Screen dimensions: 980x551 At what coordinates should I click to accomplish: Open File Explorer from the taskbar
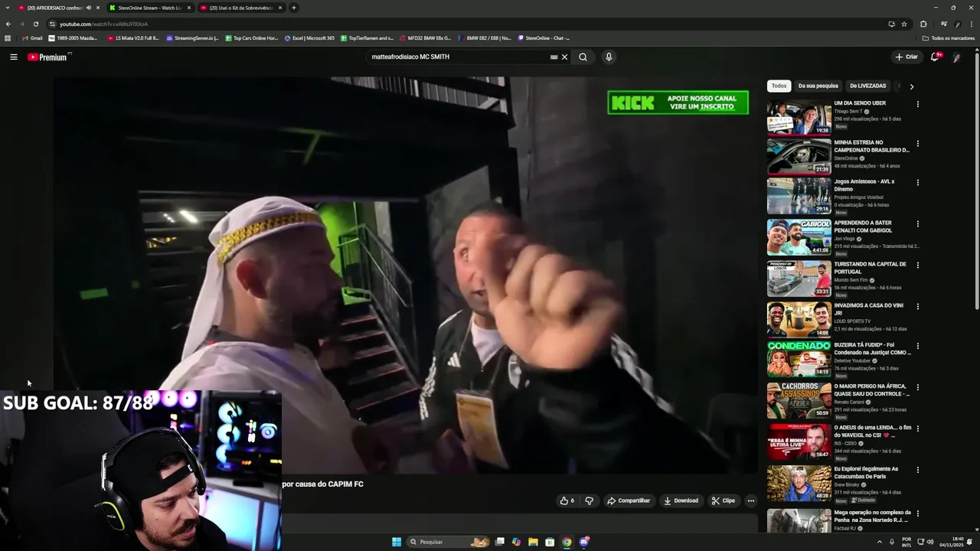(533, 542)
